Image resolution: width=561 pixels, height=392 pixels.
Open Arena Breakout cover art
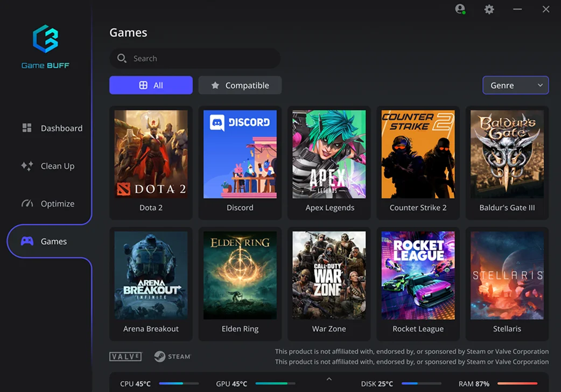(x=151, y=275)
